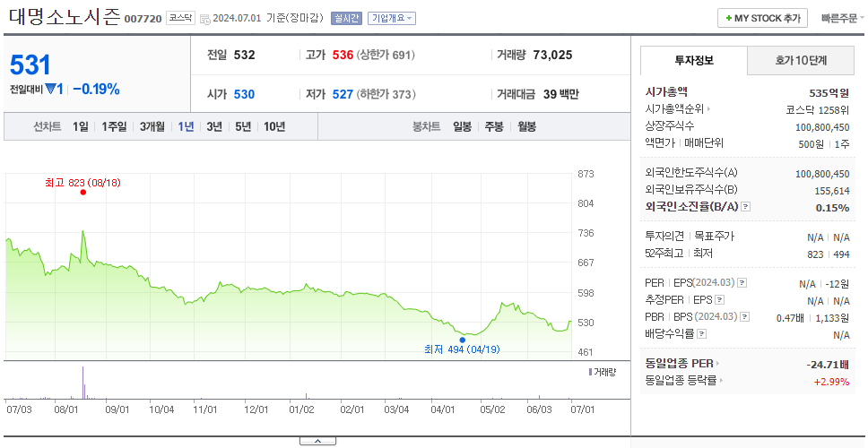This screenshot has height=448, width=868.
Task: Show the 주봉 candlestick chart
Action: point(494,126)
